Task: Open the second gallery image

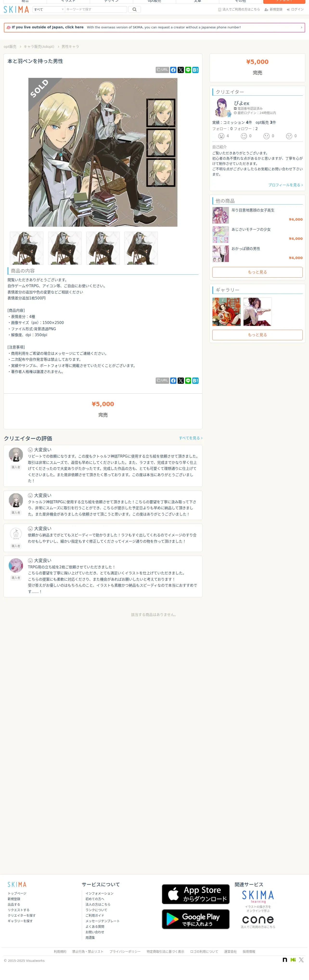Action: click(x=257, y=312)
